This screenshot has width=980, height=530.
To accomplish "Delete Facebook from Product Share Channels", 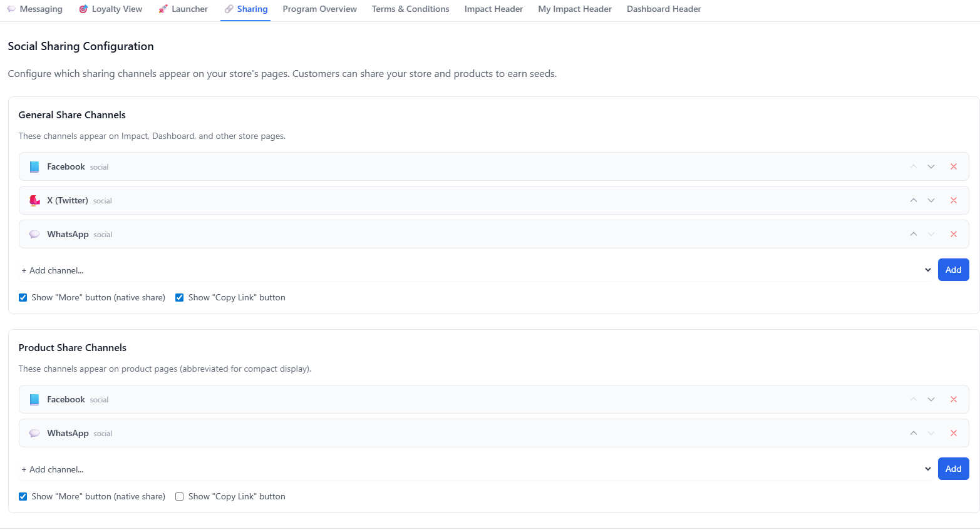I will coord(953,399).
